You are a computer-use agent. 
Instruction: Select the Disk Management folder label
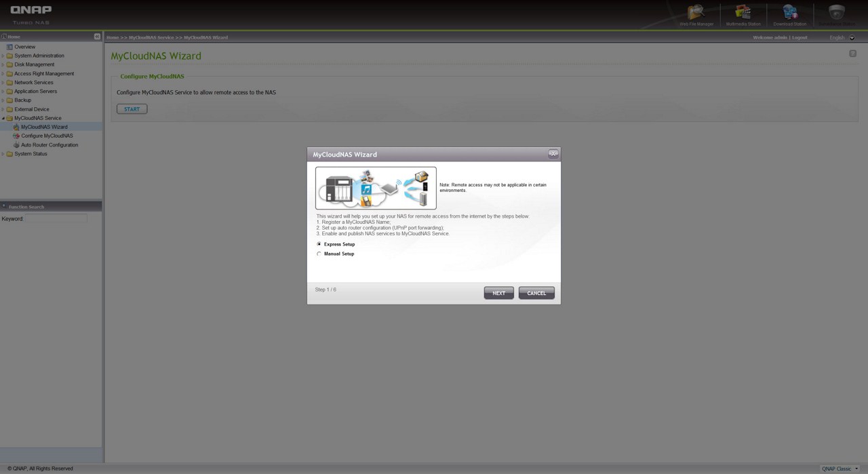click(x=35, y=64)
